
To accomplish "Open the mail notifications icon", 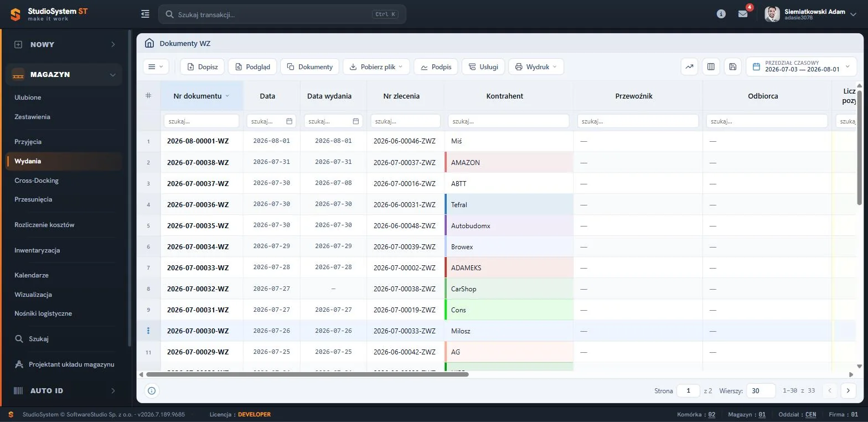I will pyautogui.click(x=743, y=14).
